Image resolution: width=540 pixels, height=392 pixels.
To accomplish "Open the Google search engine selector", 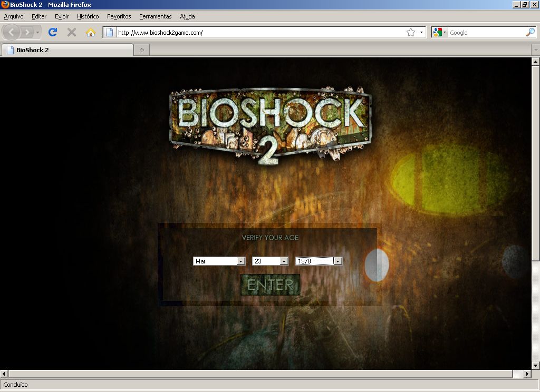I will (439, 33).
